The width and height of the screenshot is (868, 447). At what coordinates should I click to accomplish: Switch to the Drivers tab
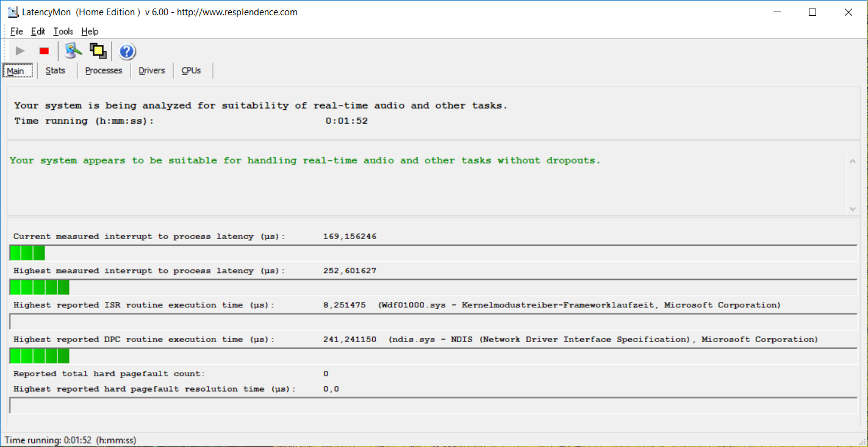(152, 71)
